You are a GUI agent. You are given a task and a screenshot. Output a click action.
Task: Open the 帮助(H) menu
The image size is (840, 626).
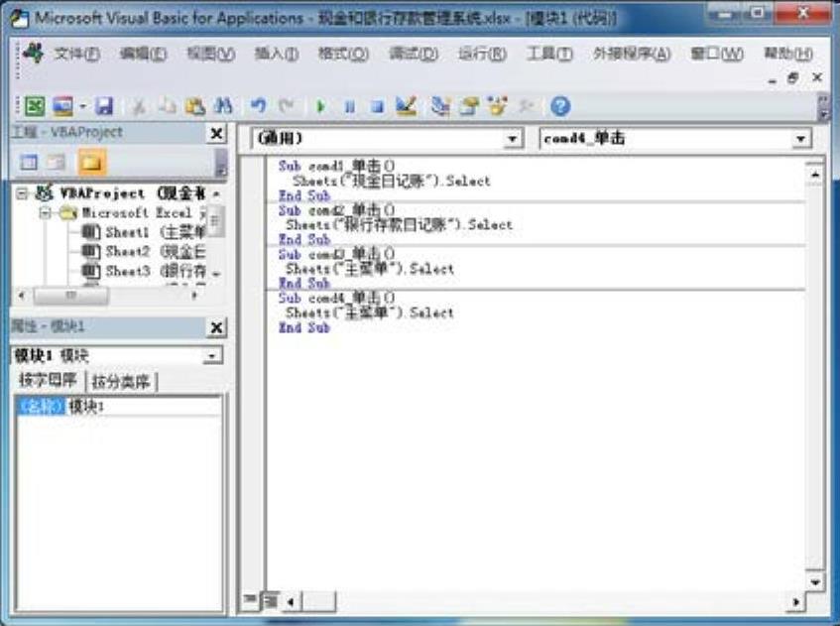(x=788, y=54)
